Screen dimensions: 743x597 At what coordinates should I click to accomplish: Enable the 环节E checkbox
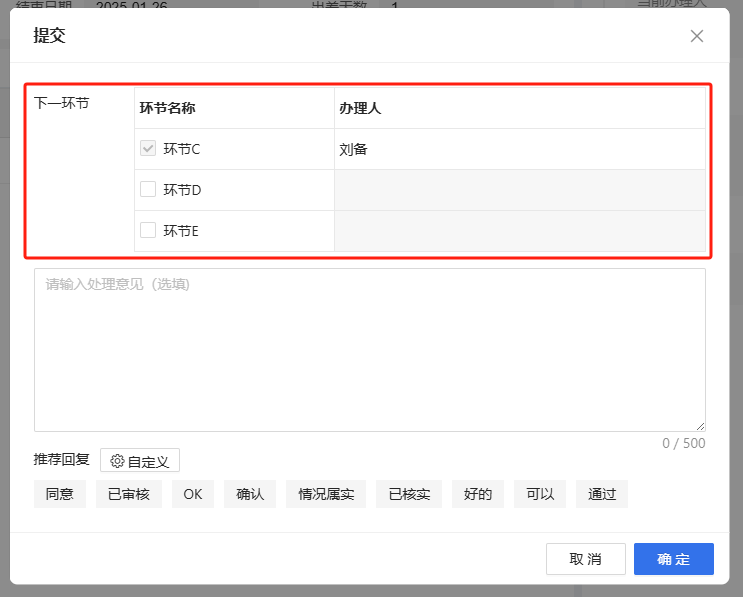click(148, 230)
